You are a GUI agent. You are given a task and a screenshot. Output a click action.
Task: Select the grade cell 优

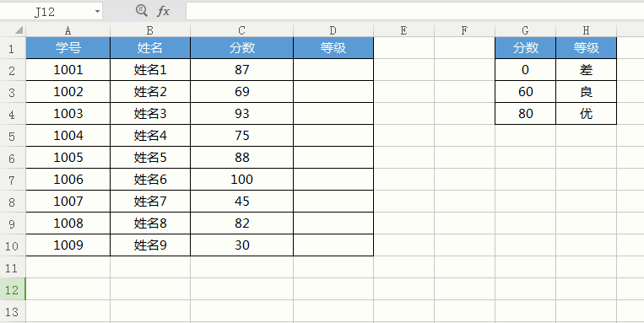coord(586,114)
